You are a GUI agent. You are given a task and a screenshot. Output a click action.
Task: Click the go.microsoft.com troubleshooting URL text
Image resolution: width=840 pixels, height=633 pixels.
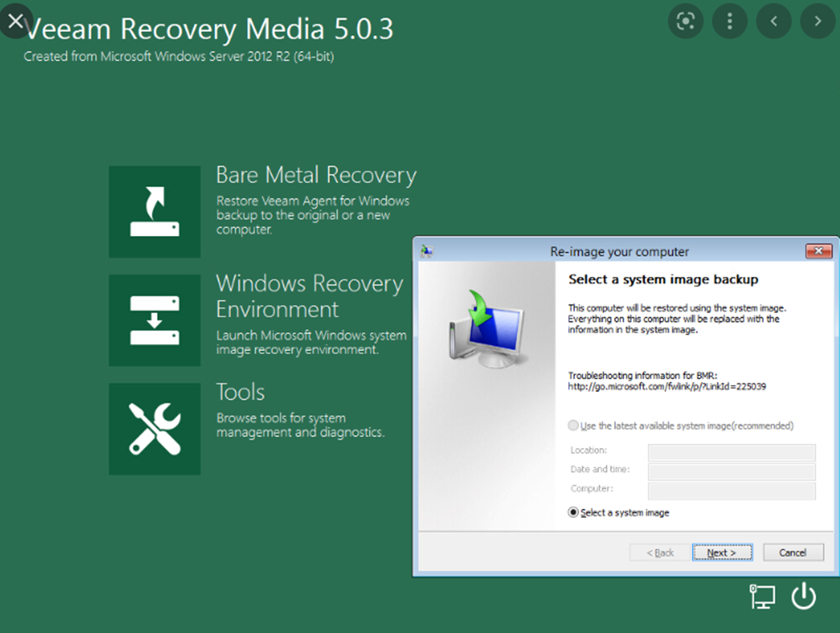(x=667, y=387)
